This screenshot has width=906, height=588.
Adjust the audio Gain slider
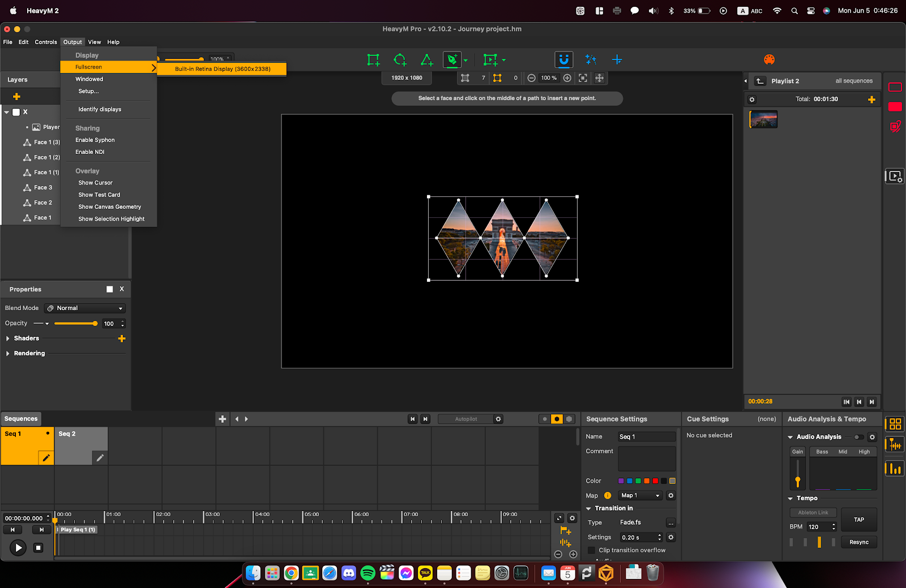click(x=798, y=474)
